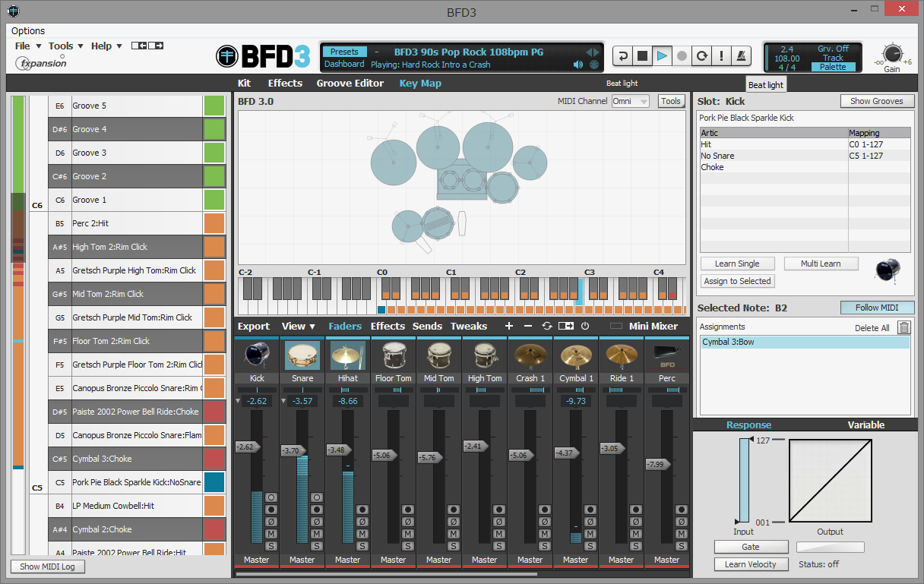Open the Tools menu dropdown
The width and height of the screenshot is (924, 584).
(66, 46)
